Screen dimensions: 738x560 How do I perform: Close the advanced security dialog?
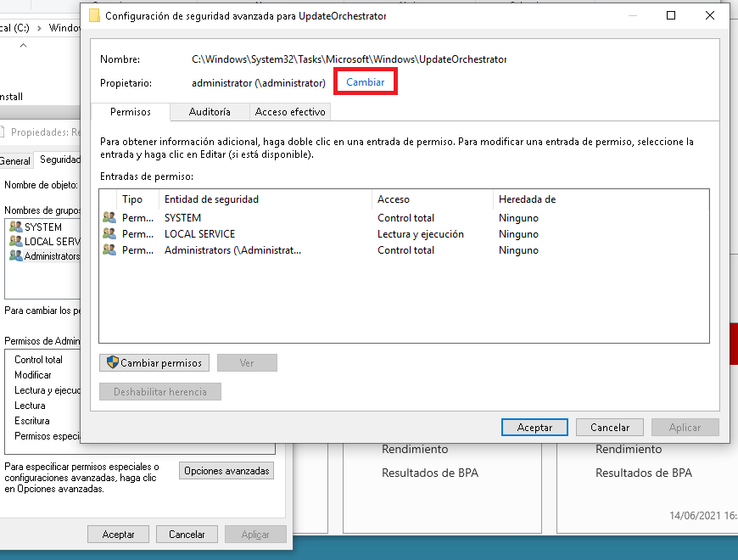pyautogui.click(x=710, y=15)
